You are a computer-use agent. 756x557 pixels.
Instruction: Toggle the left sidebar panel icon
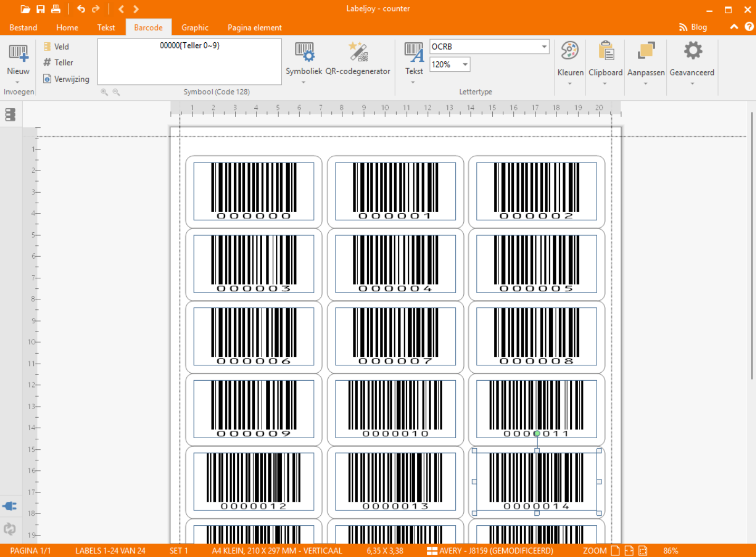pyautogui.click(x=10, y=115)
